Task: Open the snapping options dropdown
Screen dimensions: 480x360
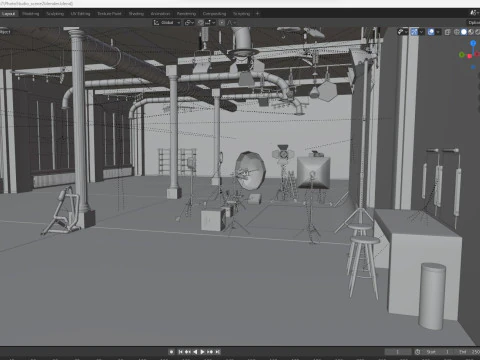Action: coord(210,23)
